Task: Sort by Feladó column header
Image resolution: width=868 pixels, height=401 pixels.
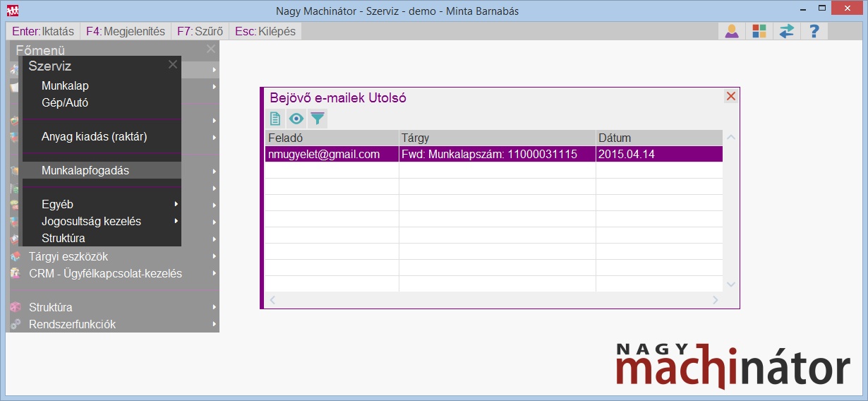Action: (332, 138)
